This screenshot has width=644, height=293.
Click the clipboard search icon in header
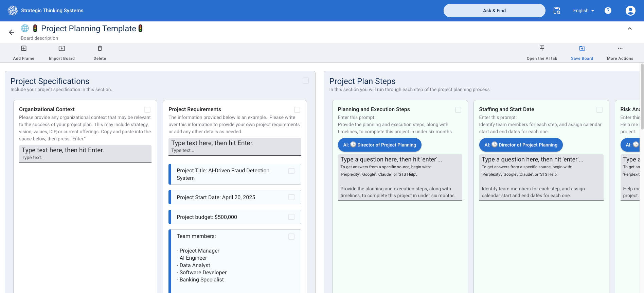[557, 11]
